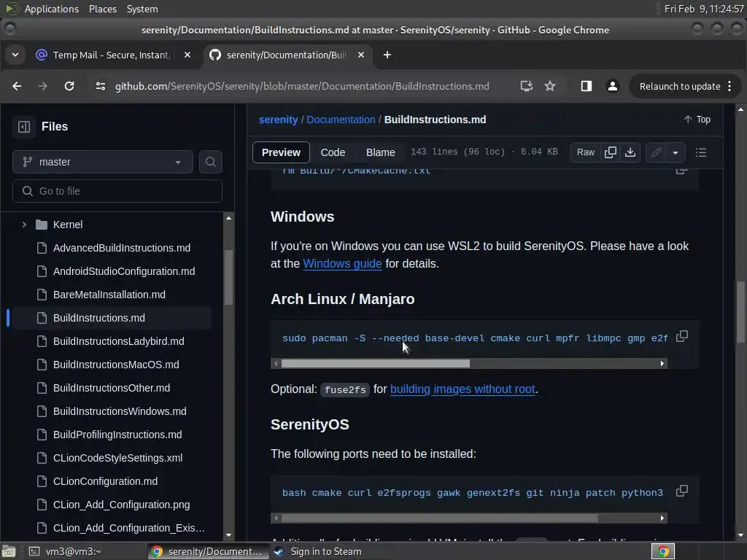Go back in Chrome history
This screenshot has width=747, height=560.
click(17, 86)
